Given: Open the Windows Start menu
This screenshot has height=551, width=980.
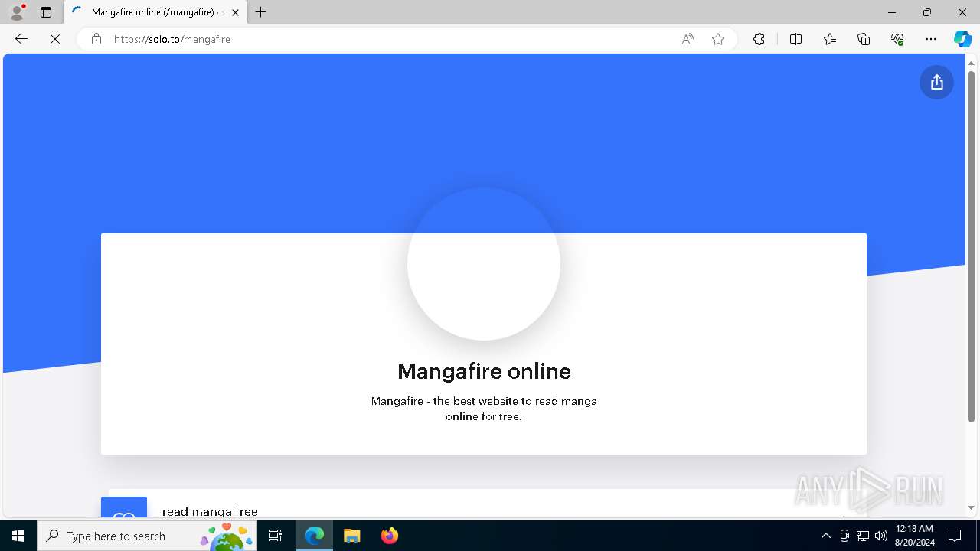Looking at the screenshot, I should click(18, 536).
